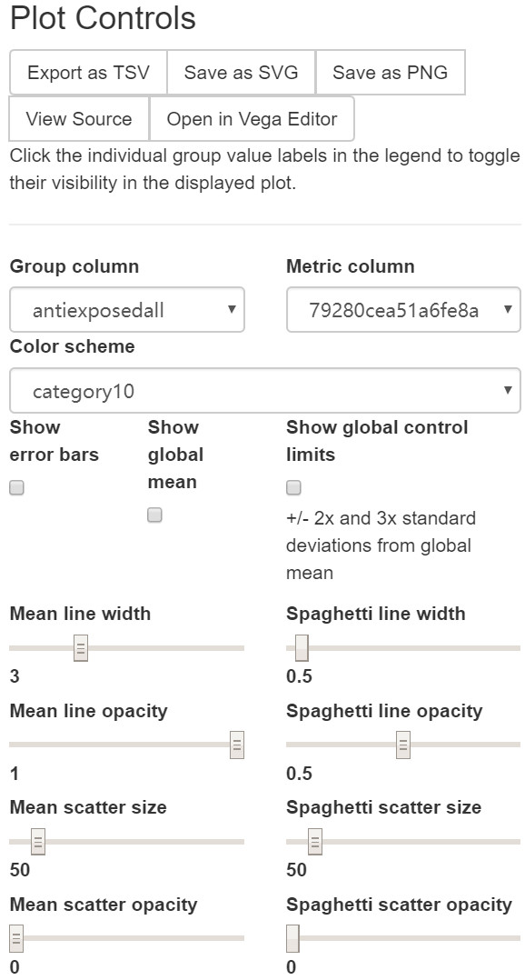525x980 pixels.
Task: Toggle Show global mean checkbox
Action: [154, 515]
